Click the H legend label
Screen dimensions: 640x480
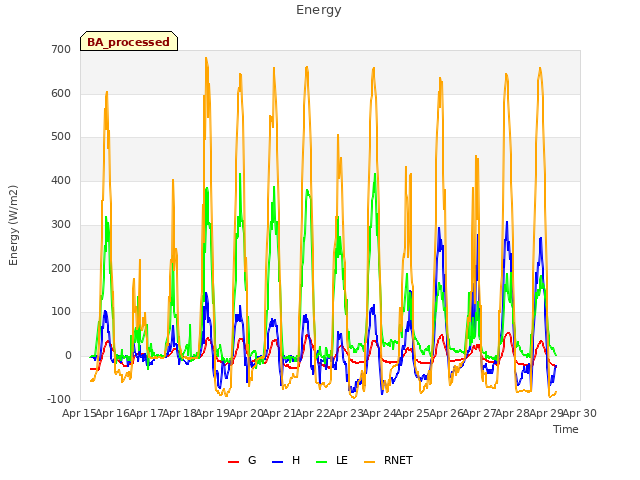pos(296,460)
